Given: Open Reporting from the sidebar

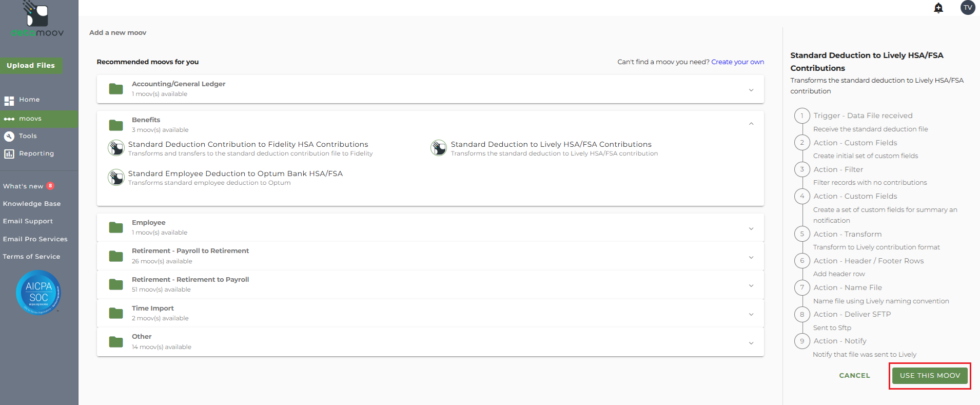Looking at the screenshot, I should 36,153.
